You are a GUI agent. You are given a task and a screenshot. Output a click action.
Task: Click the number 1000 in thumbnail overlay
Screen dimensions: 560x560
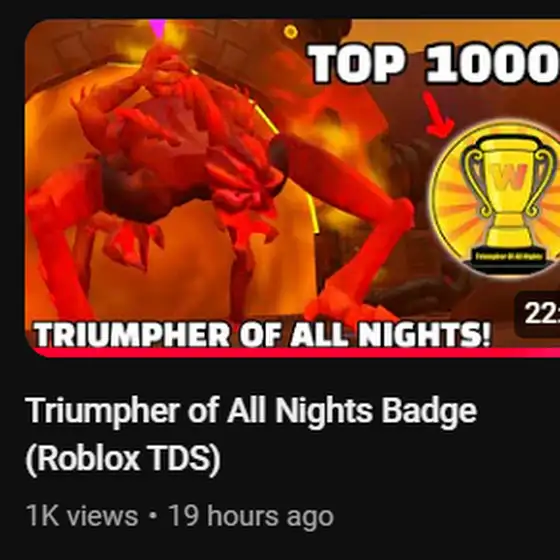pyautogui.click(x=493, y=64)
